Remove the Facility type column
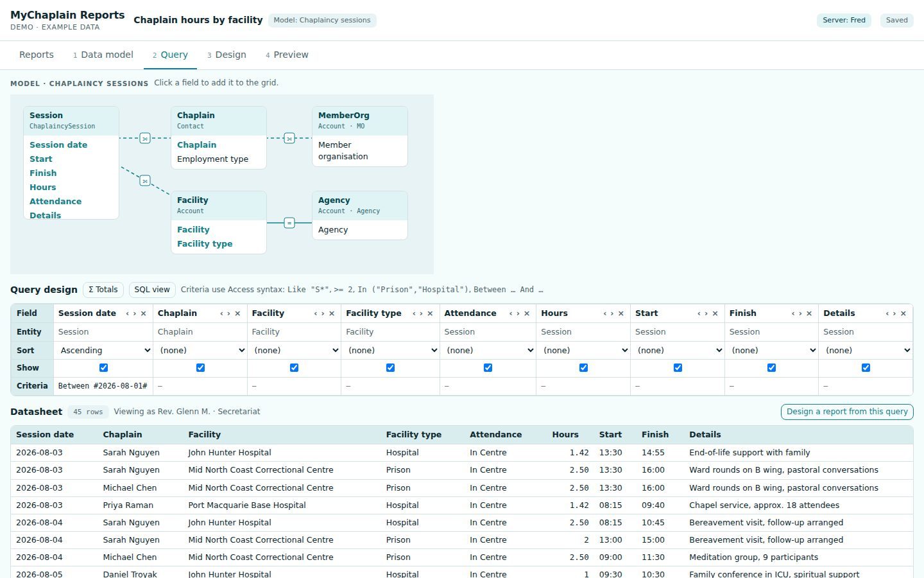The height and width of the screenshot is (578, 924). coord(430,313)
